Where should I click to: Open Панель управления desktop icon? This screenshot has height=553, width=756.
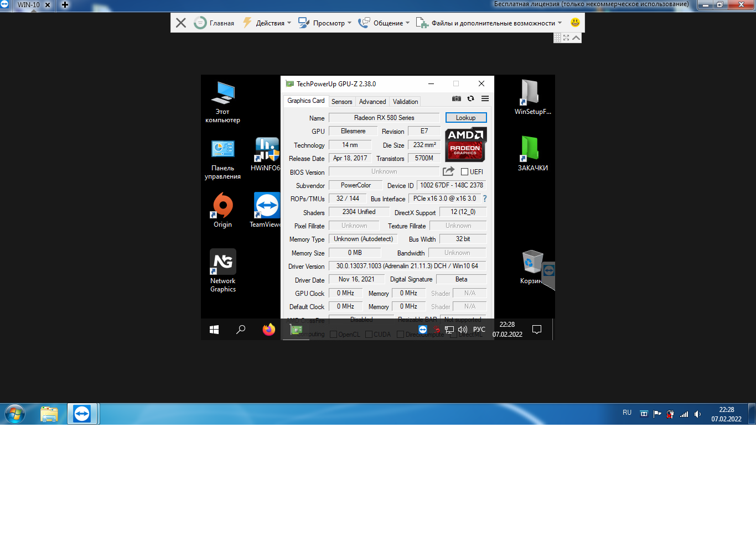[x=222, y=159]
